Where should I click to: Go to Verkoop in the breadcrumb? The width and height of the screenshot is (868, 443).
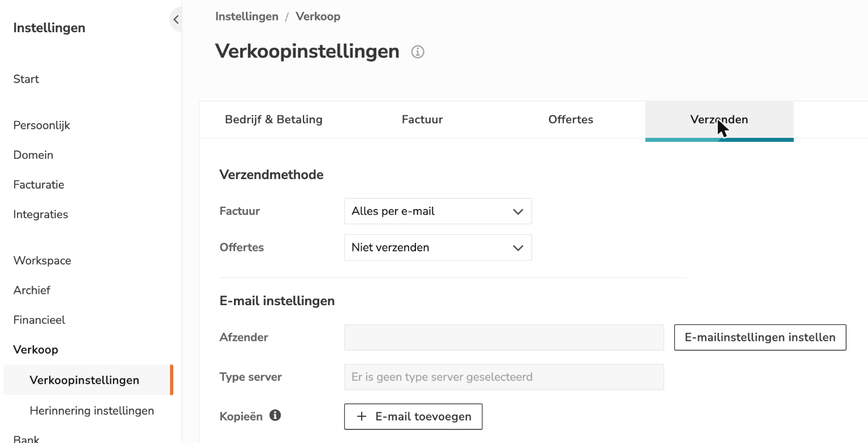[x=318, y=16]
